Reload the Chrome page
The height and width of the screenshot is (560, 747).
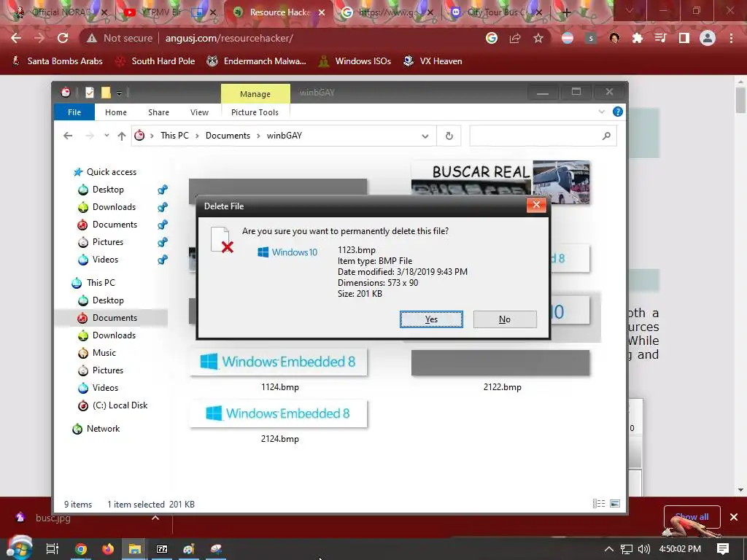[x=63, y=38]
